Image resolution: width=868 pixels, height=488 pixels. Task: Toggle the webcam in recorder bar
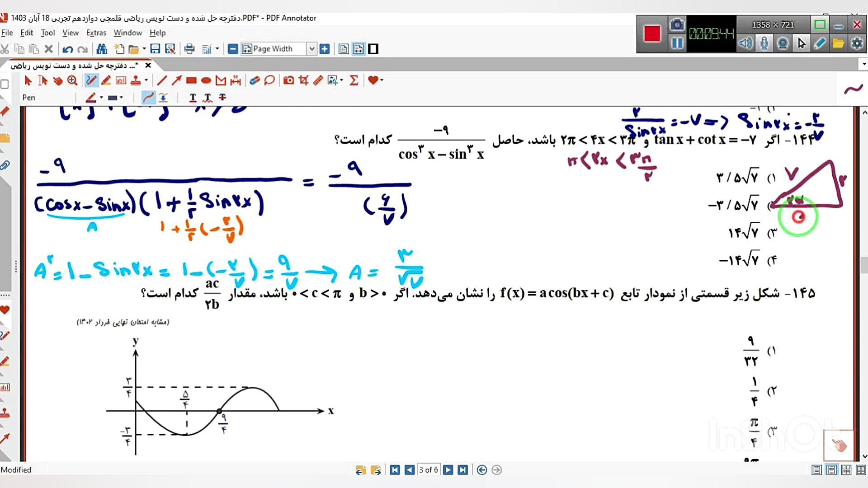[x=783, y=43]
